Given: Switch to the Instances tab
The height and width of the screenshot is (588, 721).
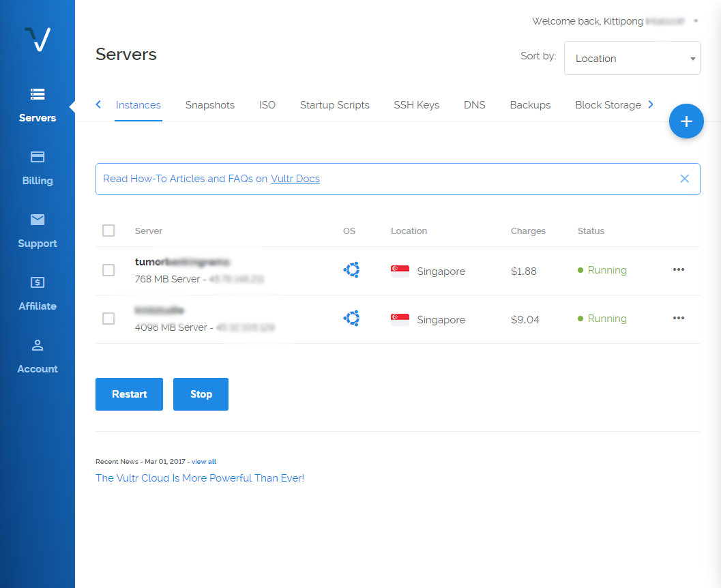Looking at the screenshot, I should pos(138,105).
